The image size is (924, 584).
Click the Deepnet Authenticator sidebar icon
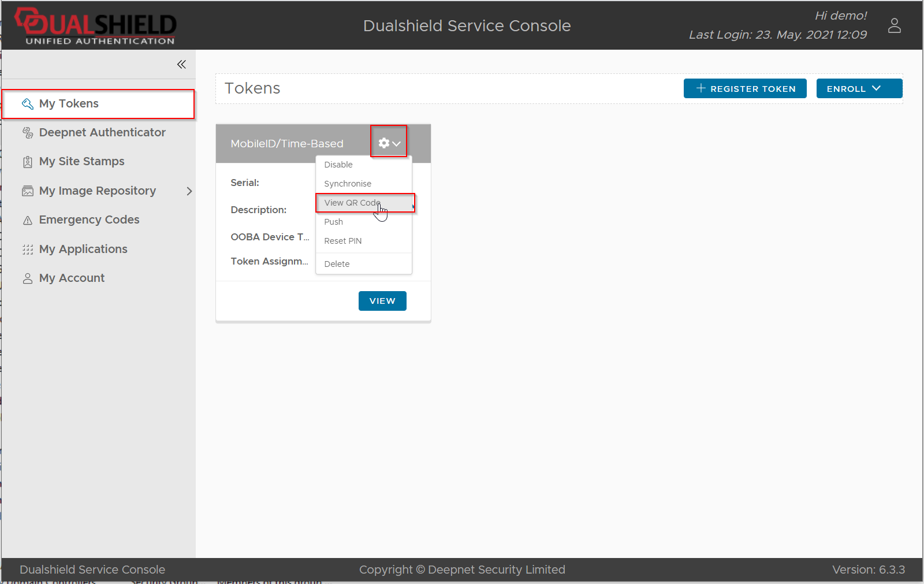pyautogui.click(x=27, y=133)
